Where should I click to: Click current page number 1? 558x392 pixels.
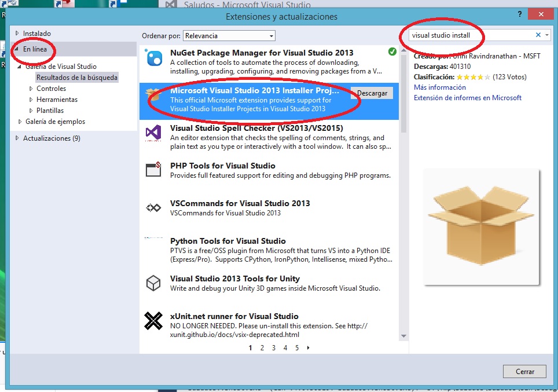[x=250, y=348]
